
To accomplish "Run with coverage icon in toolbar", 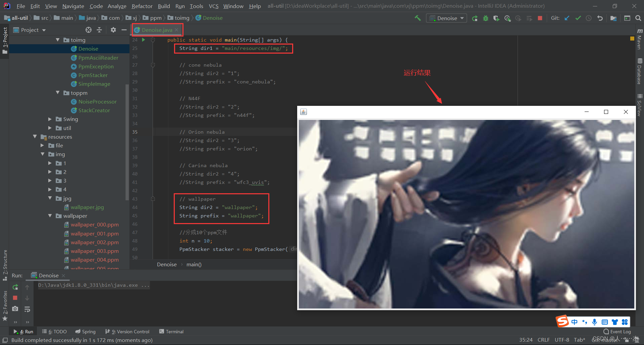I will [496, 18].
